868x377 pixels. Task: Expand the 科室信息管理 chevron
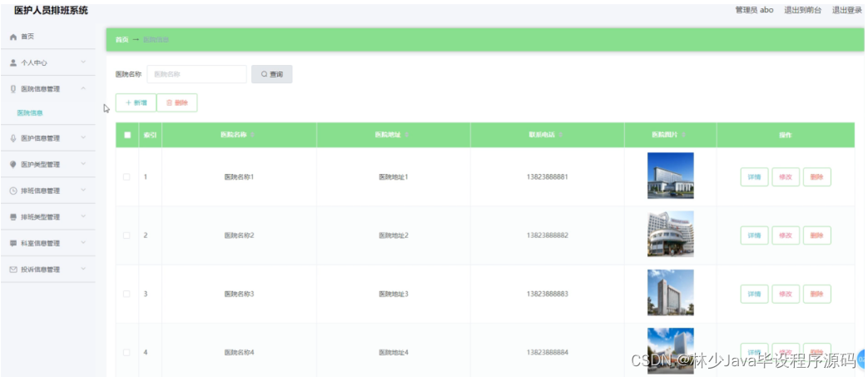point(83,242)
